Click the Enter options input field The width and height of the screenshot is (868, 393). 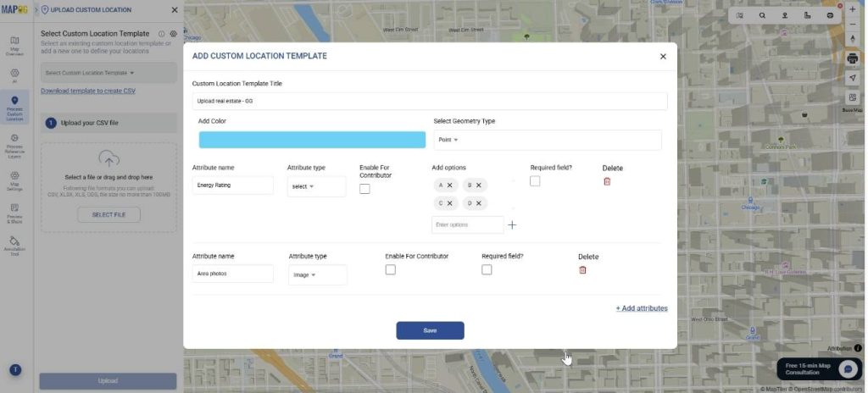(468, 224)
